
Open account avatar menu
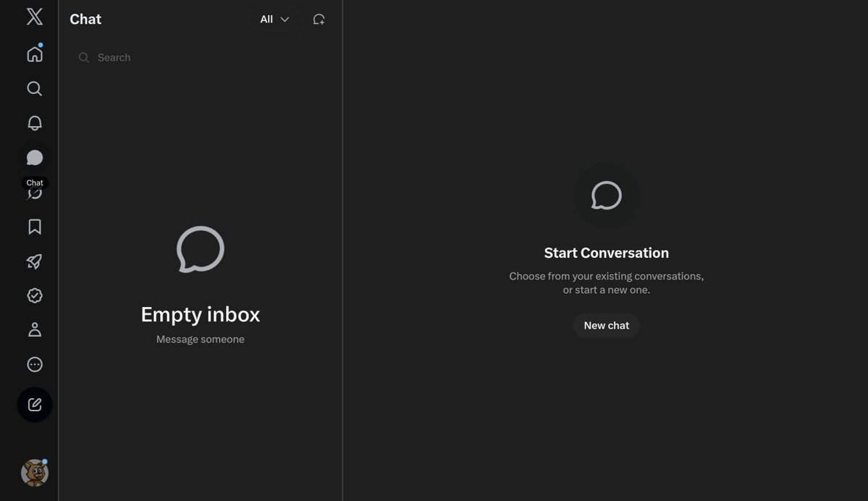(34, 473)
